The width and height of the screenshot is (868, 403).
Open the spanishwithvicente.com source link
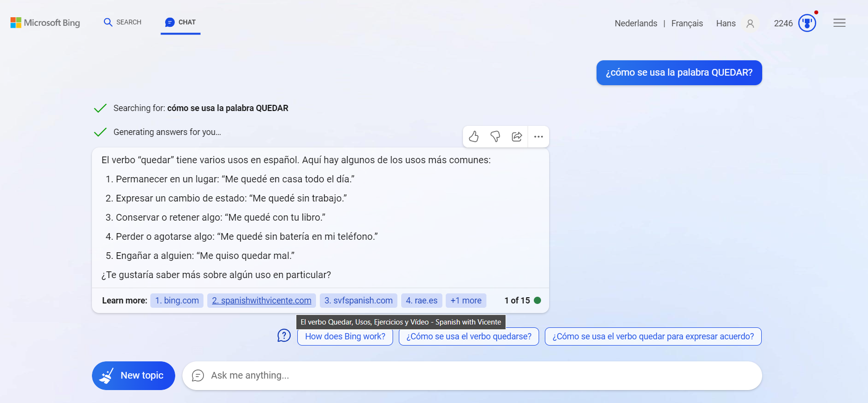261,301
